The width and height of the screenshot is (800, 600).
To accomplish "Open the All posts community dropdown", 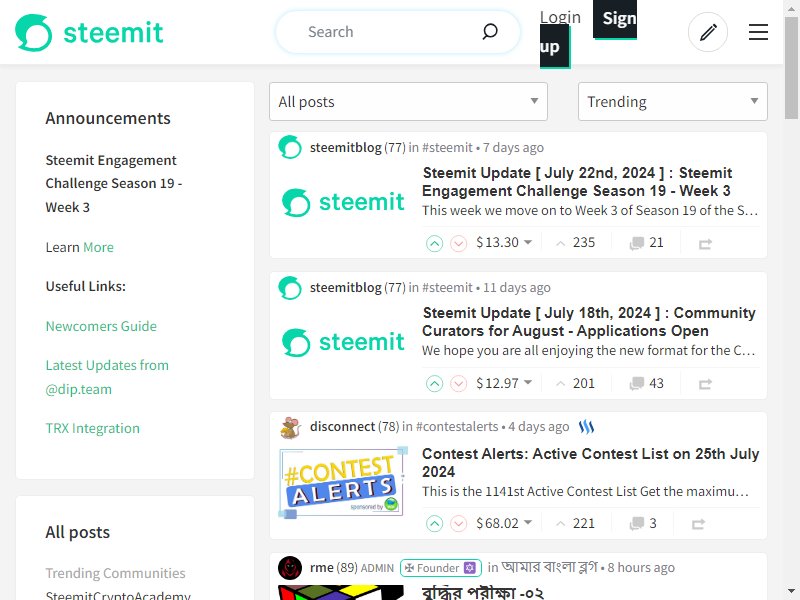I will [x=408, y=102].
